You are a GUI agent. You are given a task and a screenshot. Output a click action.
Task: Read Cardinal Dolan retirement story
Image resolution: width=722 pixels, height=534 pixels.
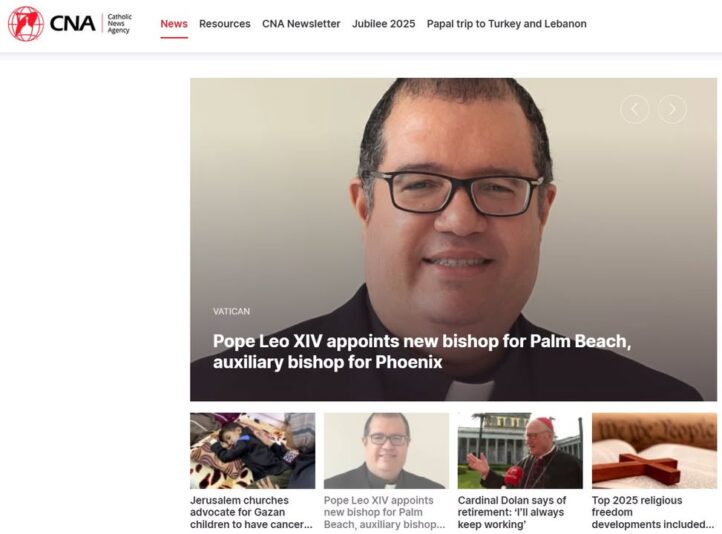(512, 512)
